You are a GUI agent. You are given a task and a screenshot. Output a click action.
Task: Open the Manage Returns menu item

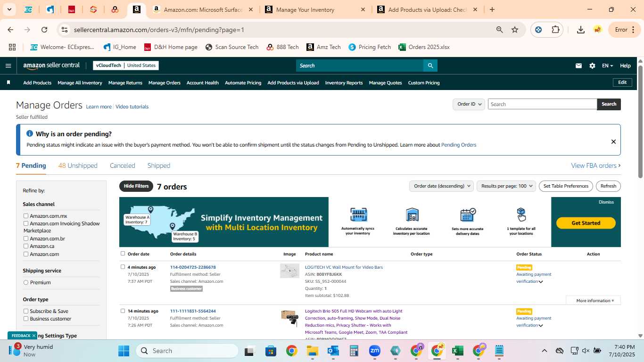(125, 82)
